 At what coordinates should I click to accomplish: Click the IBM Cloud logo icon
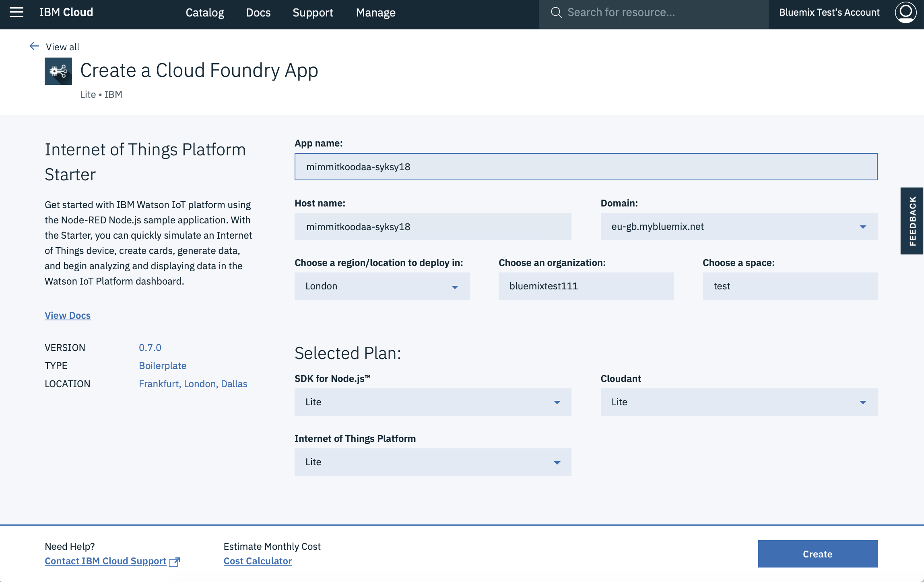coord(65,11)
